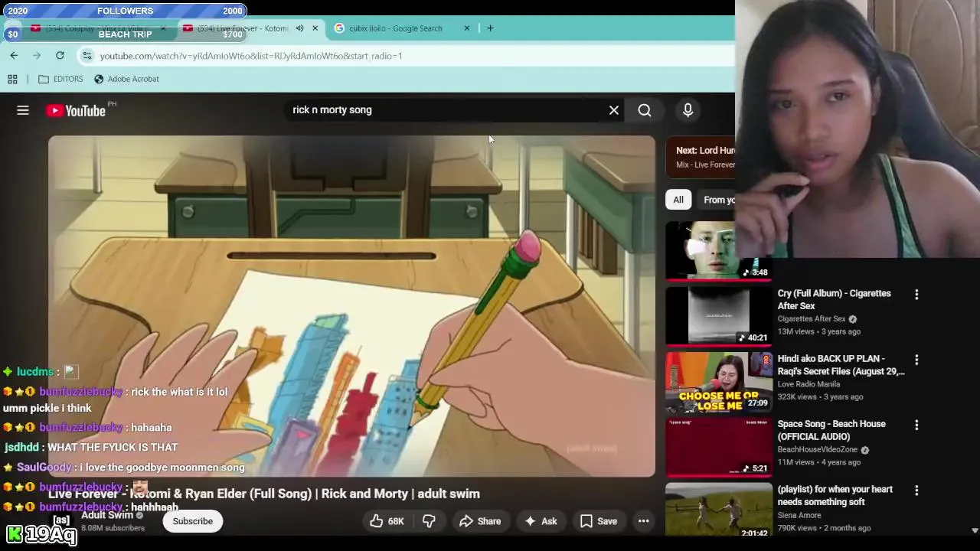Click the browser forward arrow
The image size is (980, 551).
click(37, 55)
